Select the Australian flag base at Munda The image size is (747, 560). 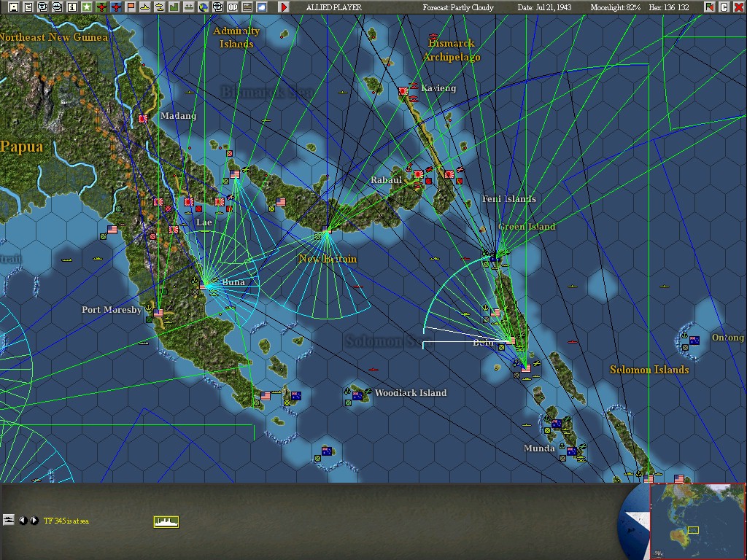(x=572, y=451)
